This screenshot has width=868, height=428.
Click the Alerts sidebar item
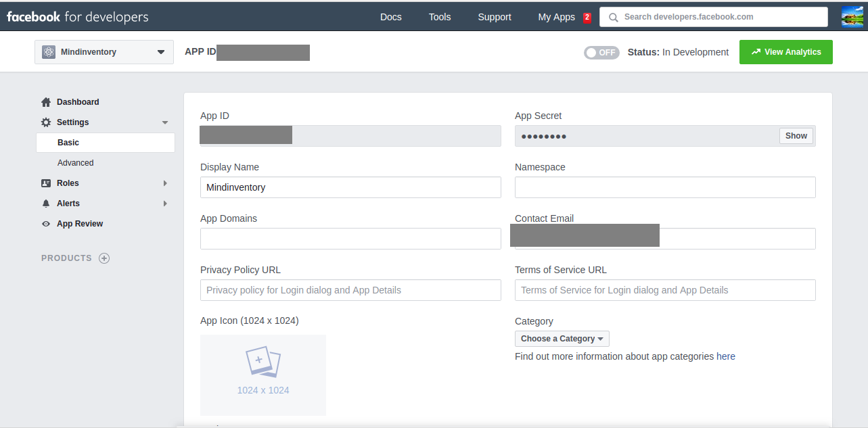click(68, 204)
